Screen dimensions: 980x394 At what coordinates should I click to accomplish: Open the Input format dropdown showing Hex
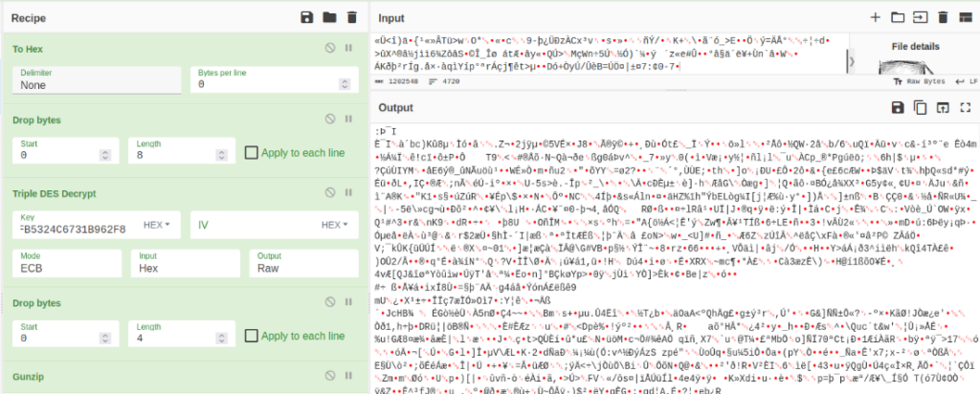[x=185, y=264]
